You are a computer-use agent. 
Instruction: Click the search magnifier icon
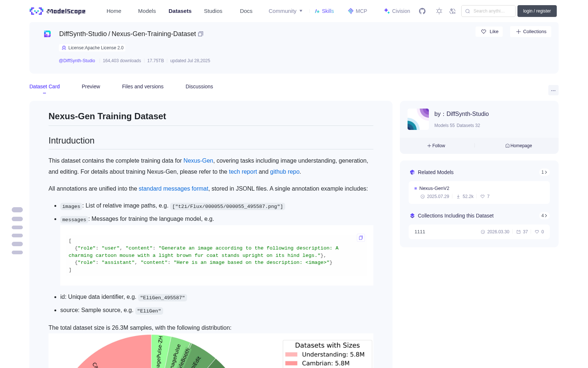(x=468, y=11)
